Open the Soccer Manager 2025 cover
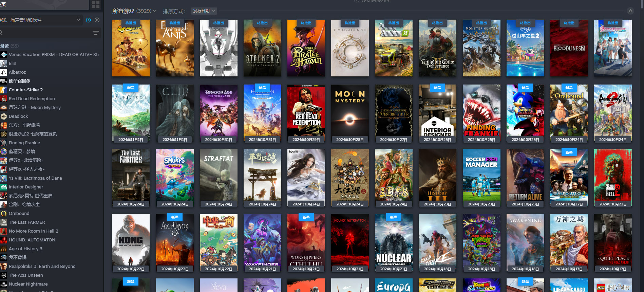This screenshot has width=644, height=292. [481, 178]
